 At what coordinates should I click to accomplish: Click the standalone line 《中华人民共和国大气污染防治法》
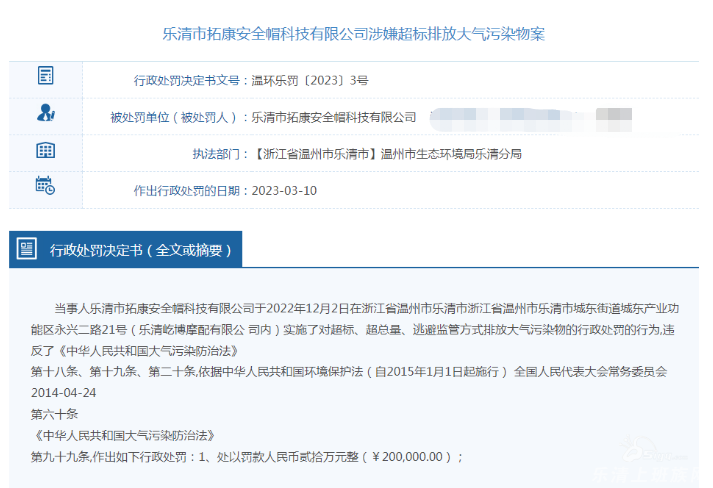coord(123,435)
